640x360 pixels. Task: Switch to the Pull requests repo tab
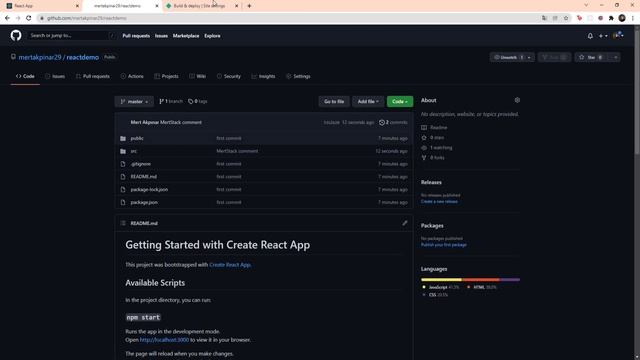(93, 76)
